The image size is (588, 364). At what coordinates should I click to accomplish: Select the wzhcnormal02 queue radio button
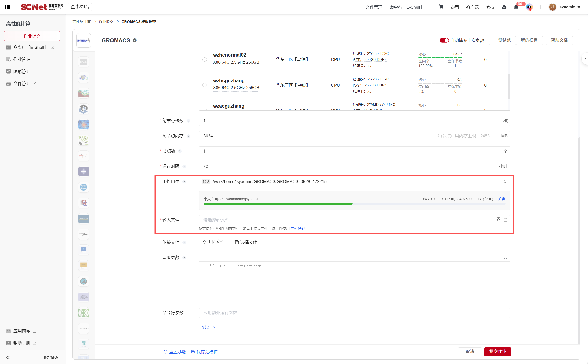point(204,59)
